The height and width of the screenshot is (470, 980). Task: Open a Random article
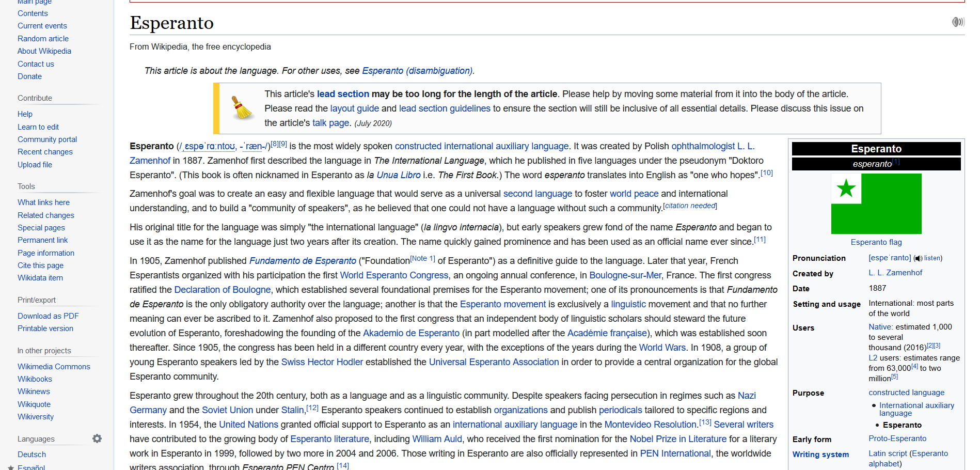[x=43, y=39]
